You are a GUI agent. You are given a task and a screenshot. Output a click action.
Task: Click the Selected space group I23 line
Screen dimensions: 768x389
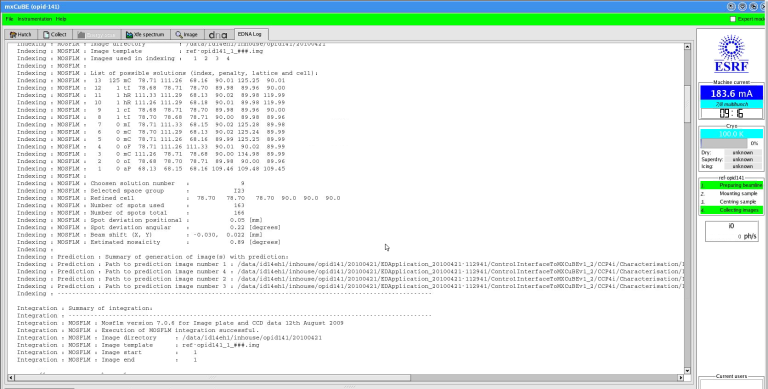[131, 191]
